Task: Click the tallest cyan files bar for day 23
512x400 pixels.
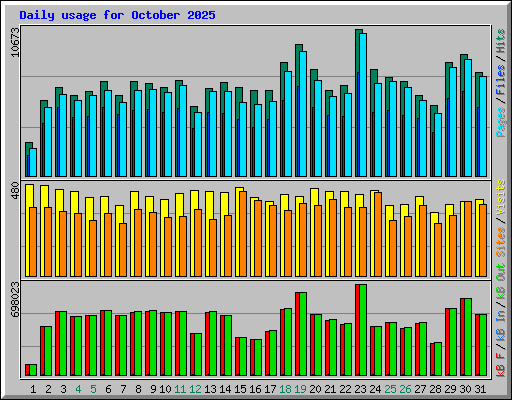Action: [x=363, y=105]
